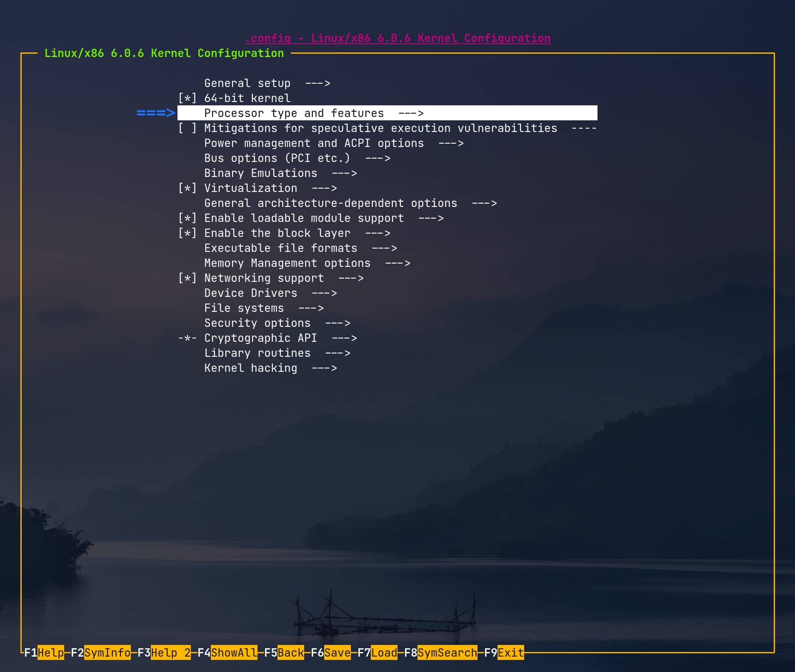This screenshot has height=672, width=795.
Task: Toggle the 64-bit kernel checkbox
Action: 187,98
